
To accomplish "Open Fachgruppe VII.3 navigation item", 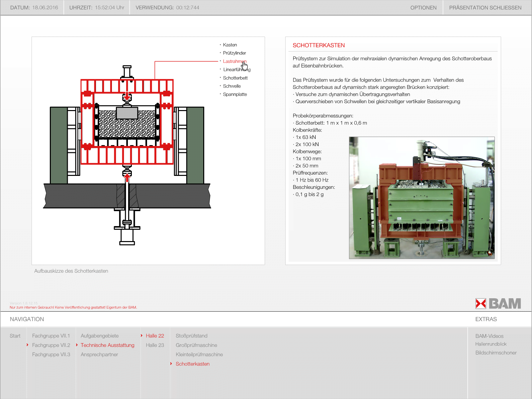I will coord(51,354).
